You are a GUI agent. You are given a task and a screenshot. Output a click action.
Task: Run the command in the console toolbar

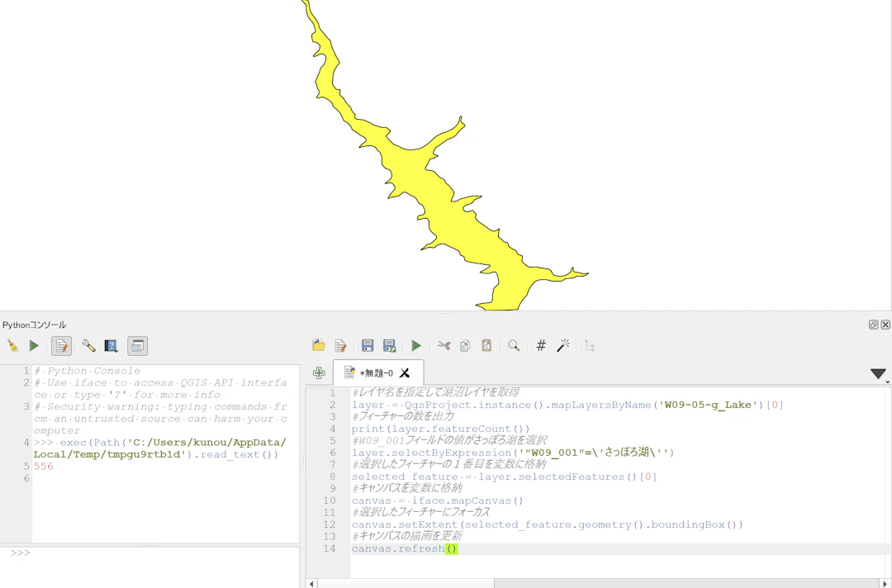click(34, 346)
